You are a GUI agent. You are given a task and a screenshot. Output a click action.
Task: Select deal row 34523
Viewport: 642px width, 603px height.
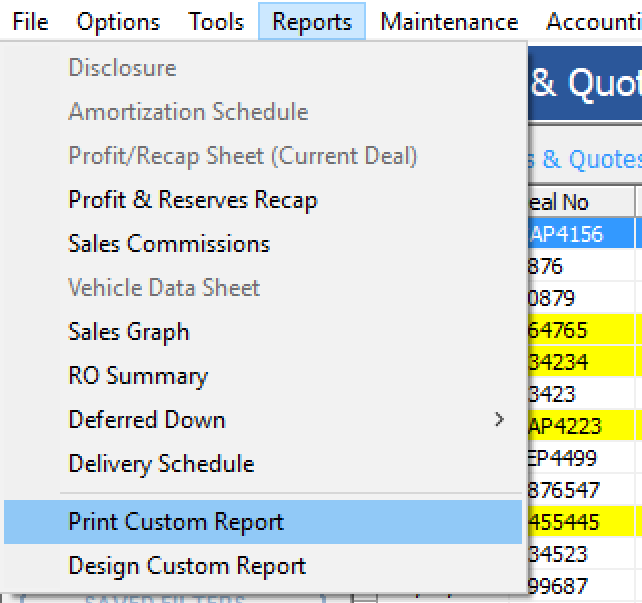585,553
